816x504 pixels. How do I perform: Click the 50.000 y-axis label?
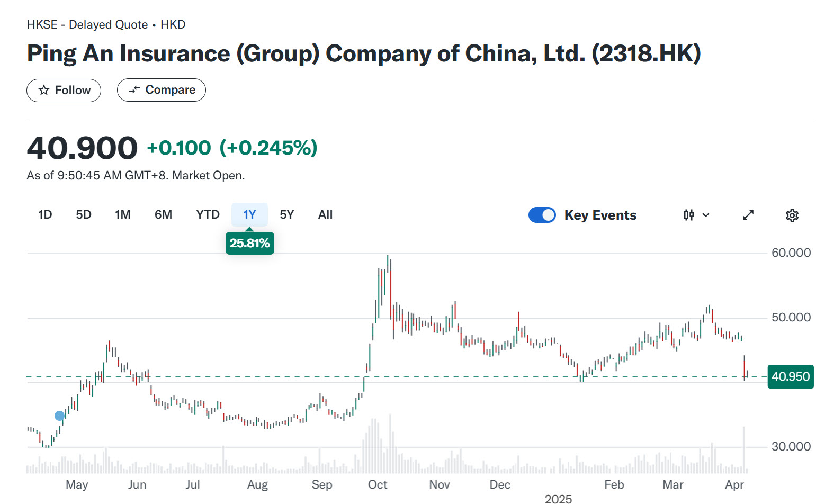(791, 318)
